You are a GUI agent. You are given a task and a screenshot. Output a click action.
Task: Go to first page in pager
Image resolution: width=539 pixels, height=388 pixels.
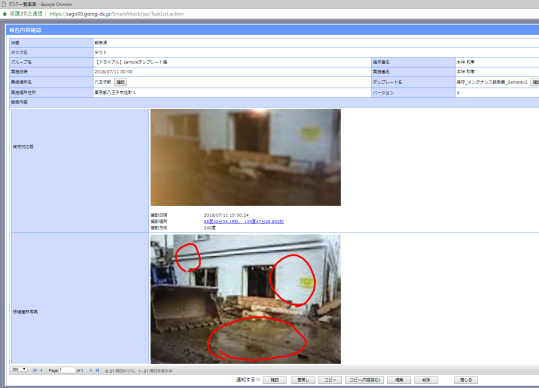coord(35,370)
